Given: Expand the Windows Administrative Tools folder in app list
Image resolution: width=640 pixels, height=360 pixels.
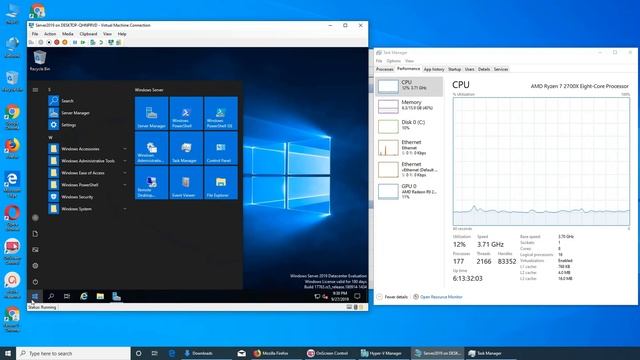Looking at the screenshot, I should click(x=88, y=161).
